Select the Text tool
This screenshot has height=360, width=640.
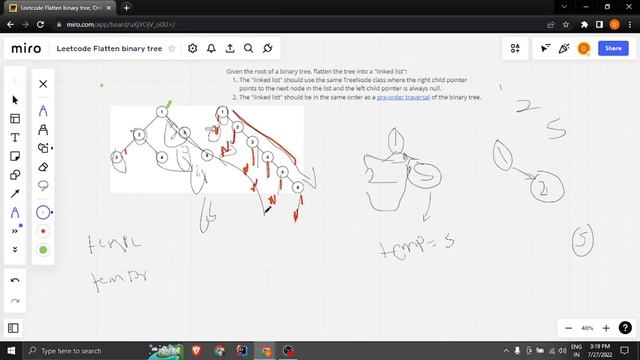(15, 138)
